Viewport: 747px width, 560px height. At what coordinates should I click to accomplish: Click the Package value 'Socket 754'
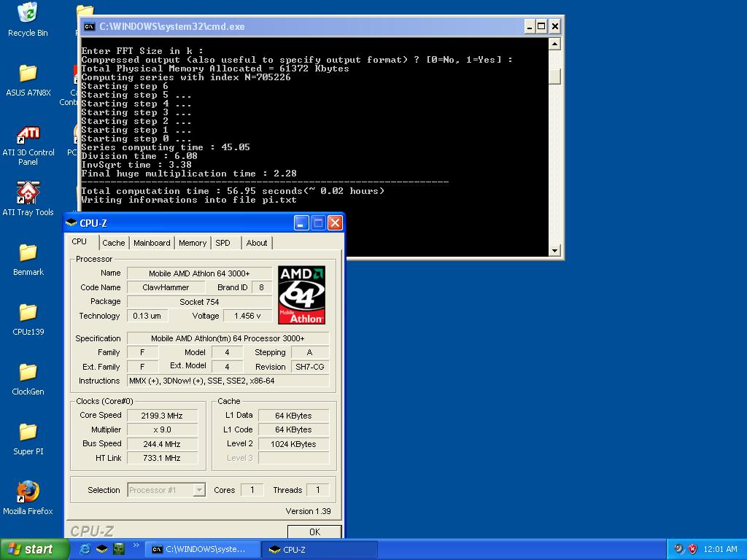(199, 302)
